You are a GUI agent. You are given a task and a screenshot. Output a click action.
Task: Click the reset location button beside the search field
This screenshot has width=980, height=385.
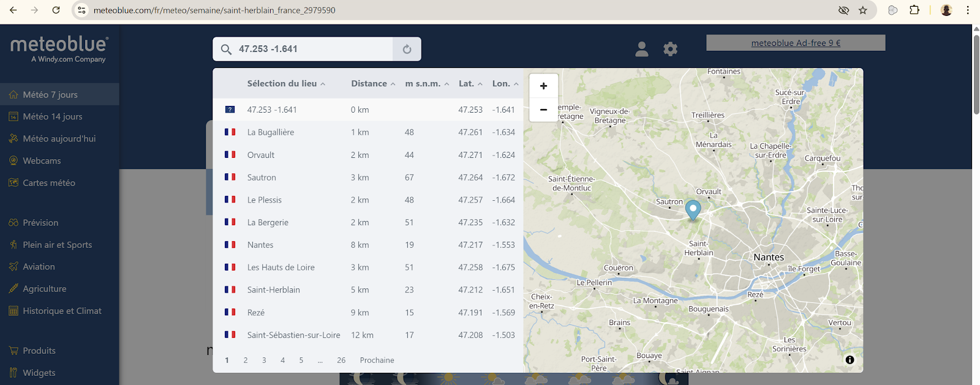[x=407, y=49]
